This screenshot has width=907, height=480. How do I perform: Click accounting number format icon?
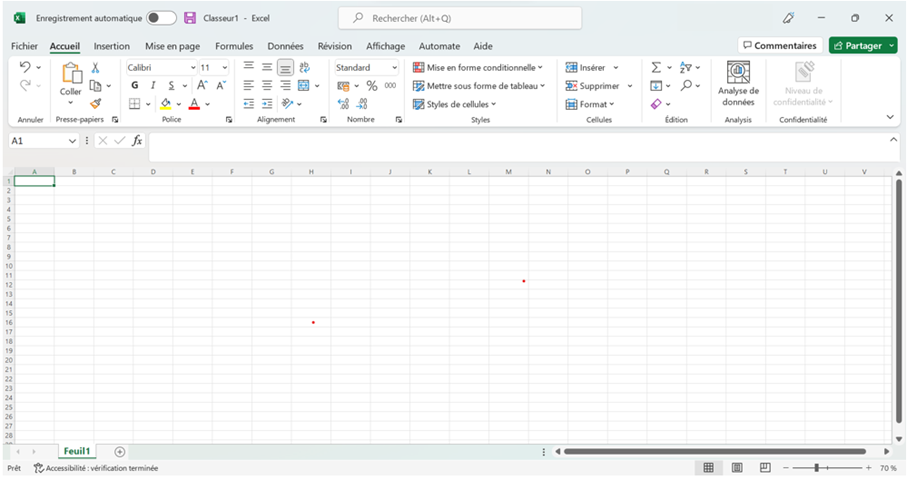pyautogui.click(x=344, y=86)
